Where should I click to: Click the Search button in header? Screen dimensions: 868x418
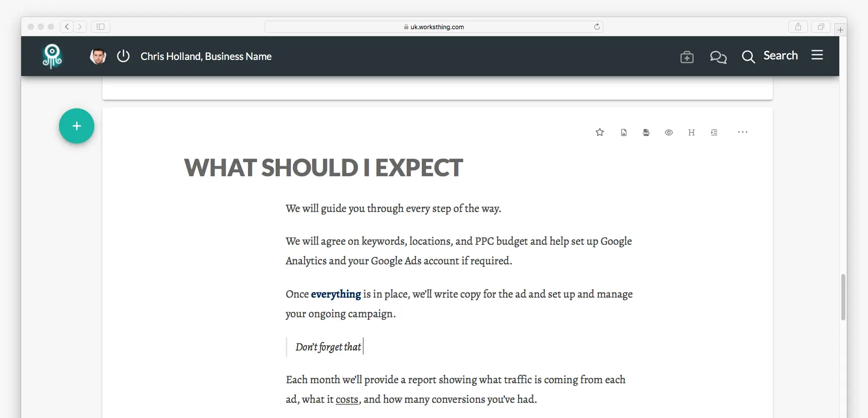point(770,56)
